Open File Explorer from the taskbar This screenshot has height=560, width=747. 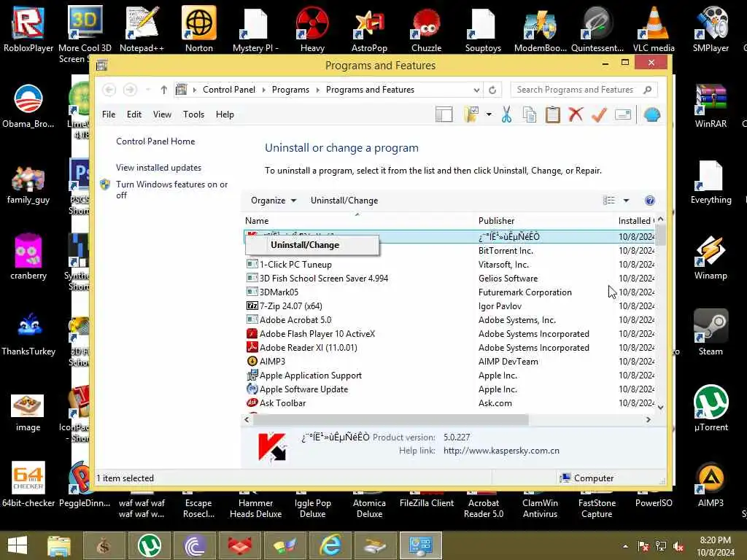(59, 545)
